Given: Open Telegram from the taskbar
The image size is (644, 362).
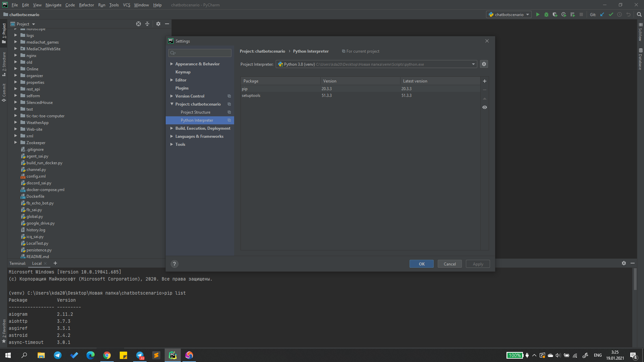Looking at the screenshot, I should (x=58, y=355).
